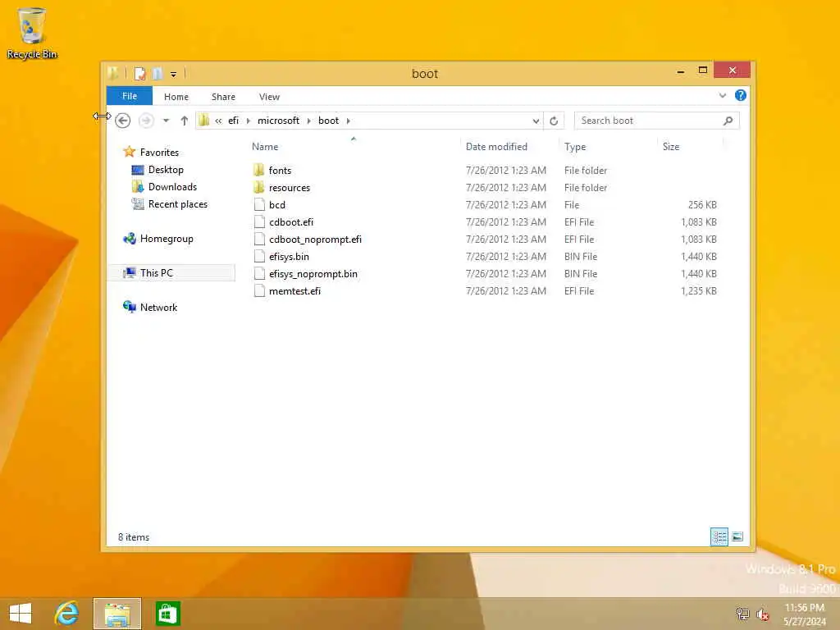840x630 pixels.
Task: Select Homegroup in navigation pane
Action: tap(167, 239)
